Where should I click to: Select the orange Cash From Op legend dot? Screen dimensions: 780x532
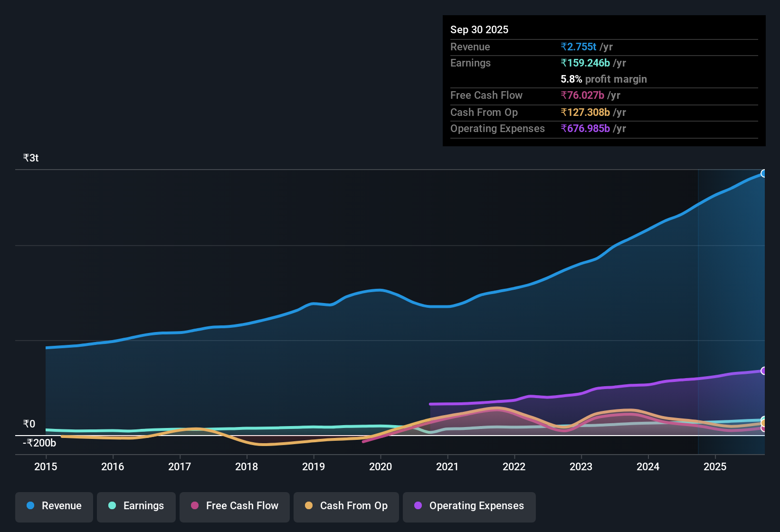pos(309,506)
